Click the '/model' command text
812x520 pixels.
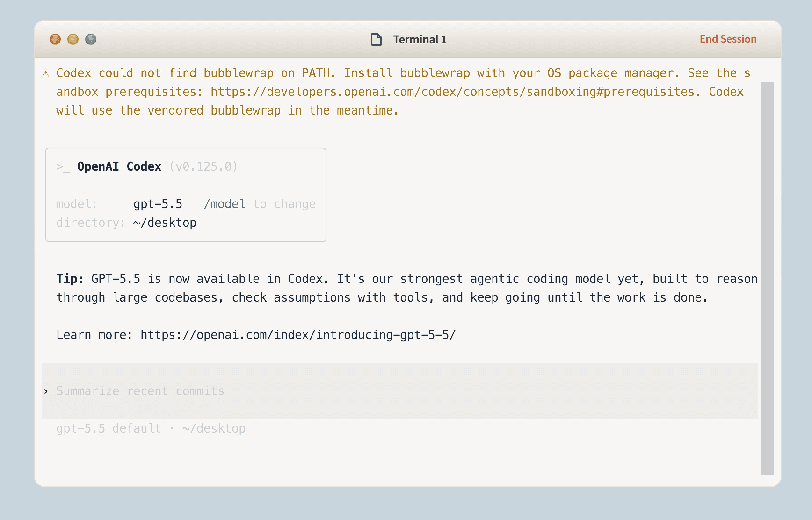pos(225,204)
